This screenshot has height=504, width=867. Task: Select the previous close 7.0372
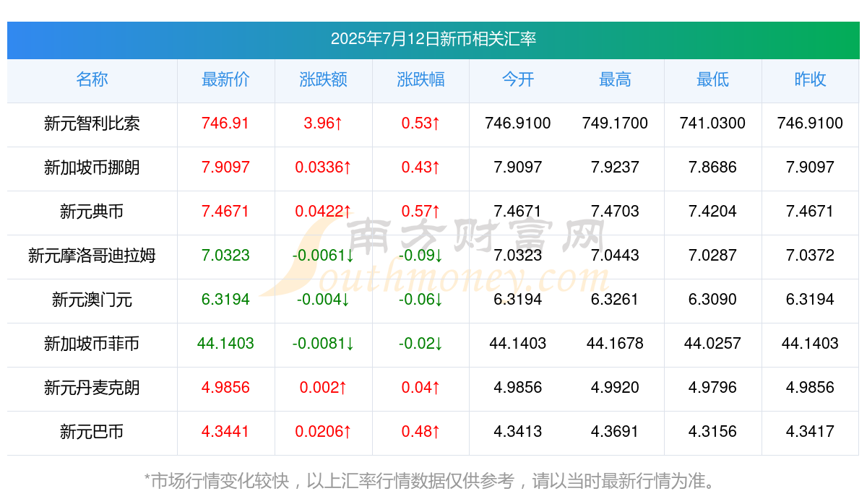[810, 256]
